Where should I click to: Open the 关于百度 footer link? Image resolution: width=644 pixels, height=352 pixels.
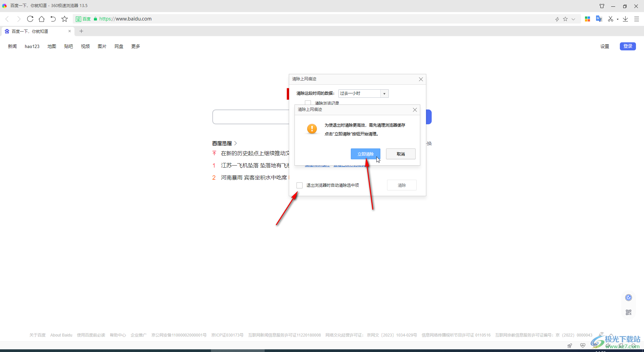tap(38, 335)
